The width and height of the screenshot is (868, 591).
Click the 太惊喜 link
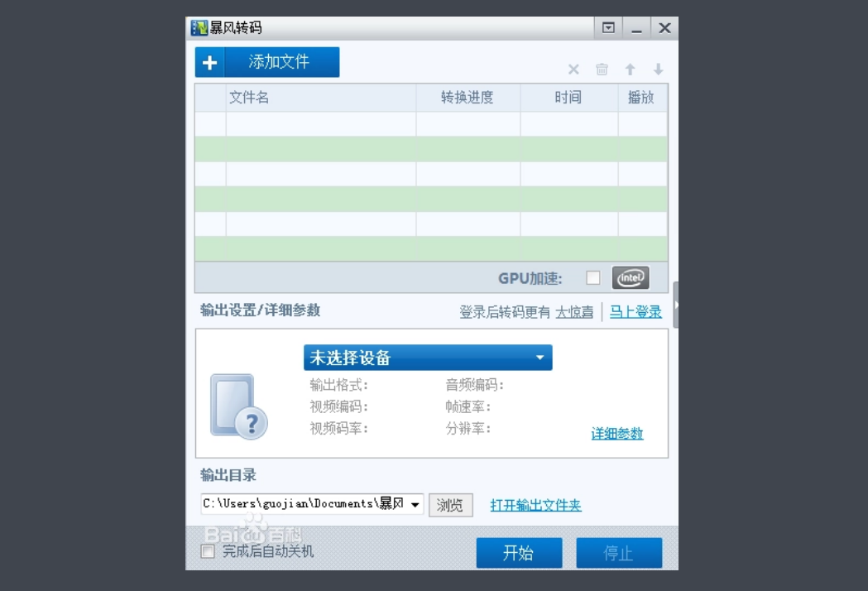pos(574,312)
